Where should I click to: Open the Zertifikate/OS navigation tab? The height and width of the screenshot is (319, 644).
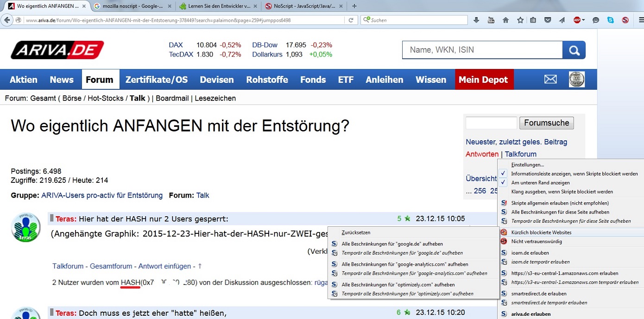pyautogui.click(x=157, y=80)
